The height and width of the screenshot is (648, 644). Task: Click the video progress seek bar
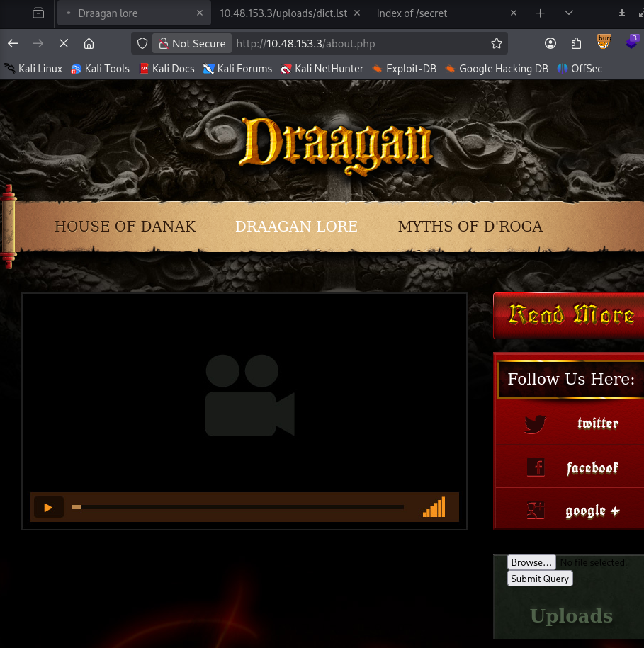coord(237,507)
